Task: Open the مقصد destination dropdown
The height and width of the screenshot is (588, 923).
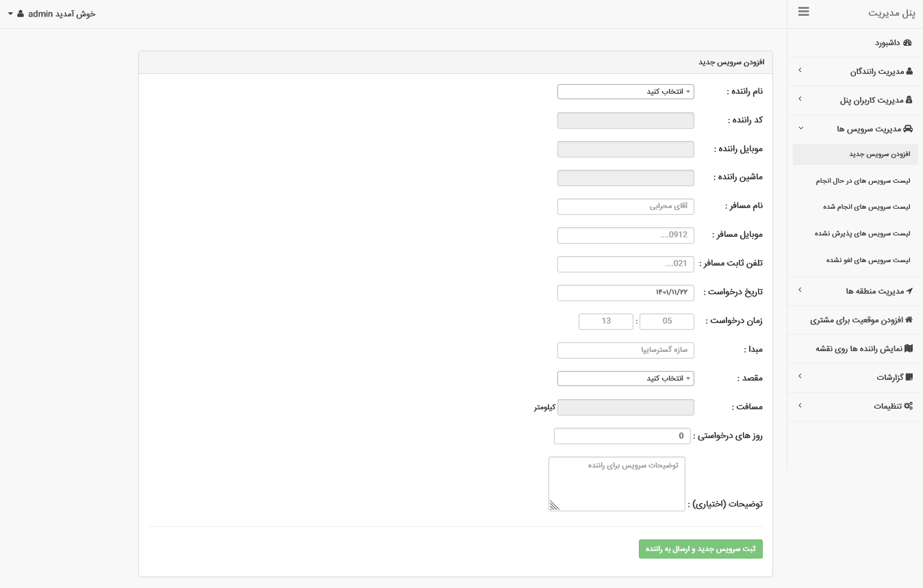Action: coord(625,379)
